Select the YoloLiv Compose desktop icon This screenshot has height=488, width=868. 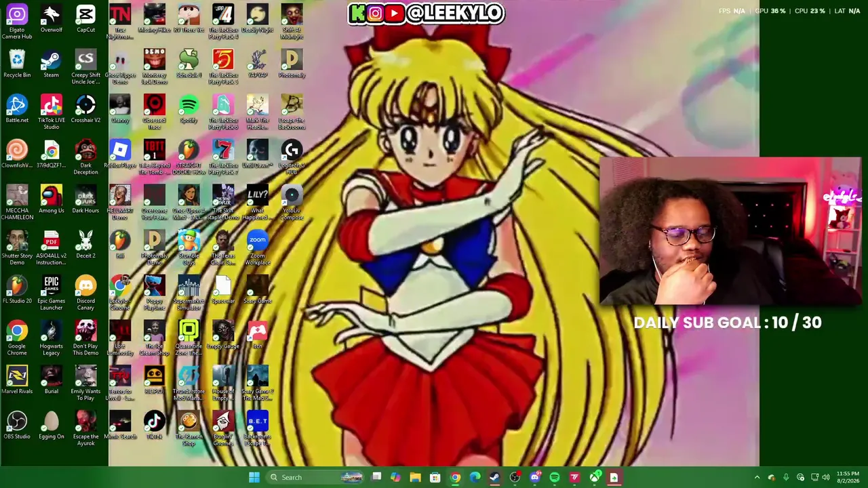(292, 203)
